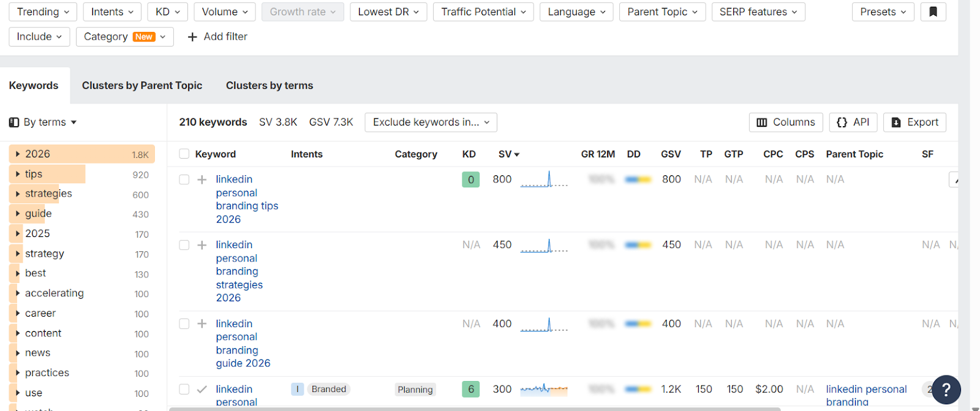Open 'Exclude keywords in...' dropdown

tap(431, 122)
